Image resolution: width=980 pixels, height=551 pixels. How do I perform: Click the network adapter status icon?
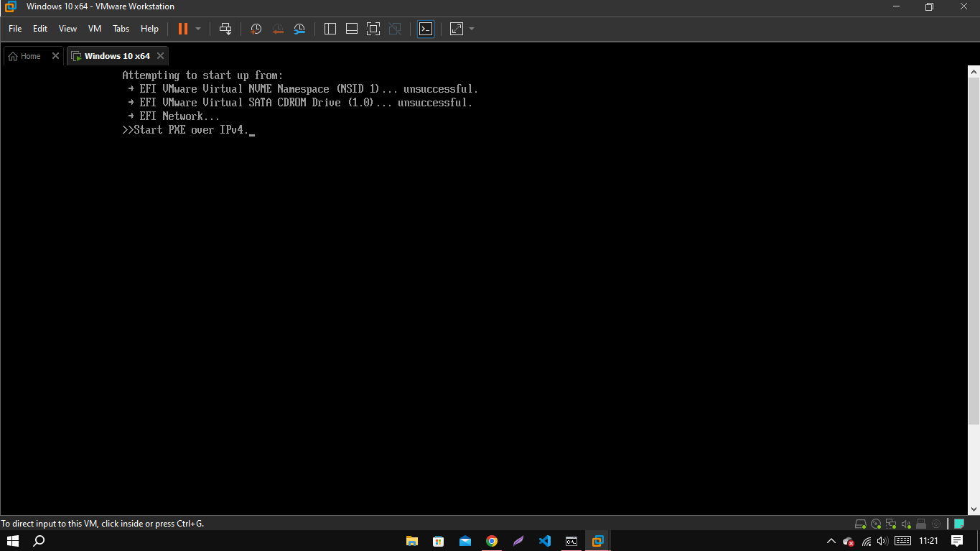click(891, 524)
